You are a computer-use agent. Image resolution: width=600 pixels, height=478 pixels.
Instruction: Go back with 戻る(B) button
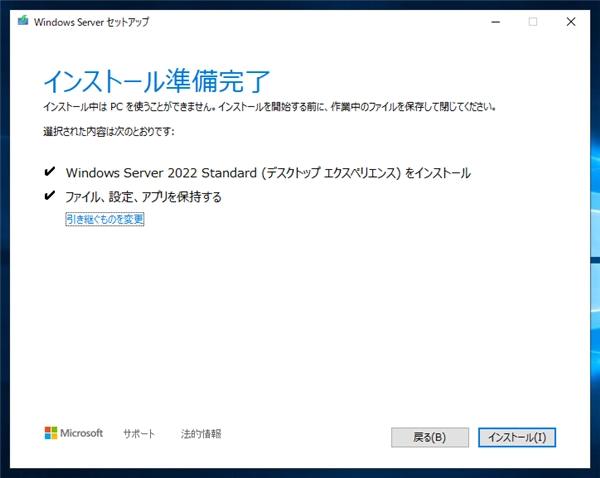(x=430, y=437)
